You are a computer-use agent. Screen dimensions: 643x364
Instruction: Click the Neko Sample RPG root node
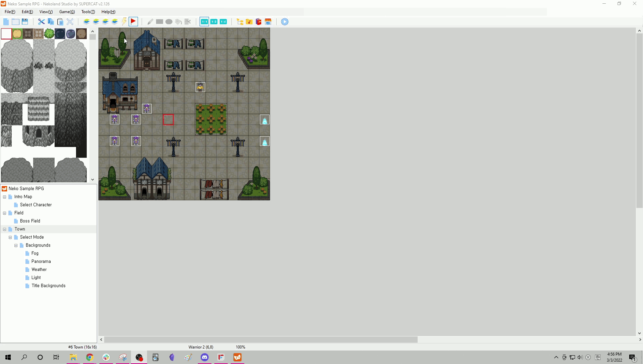click(26, 189)
